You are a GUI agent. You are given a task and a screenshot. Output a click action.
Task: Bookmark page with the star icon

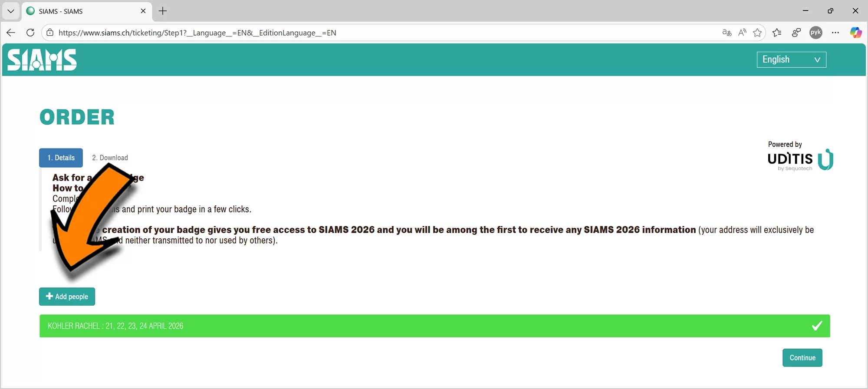click(757, 33)
